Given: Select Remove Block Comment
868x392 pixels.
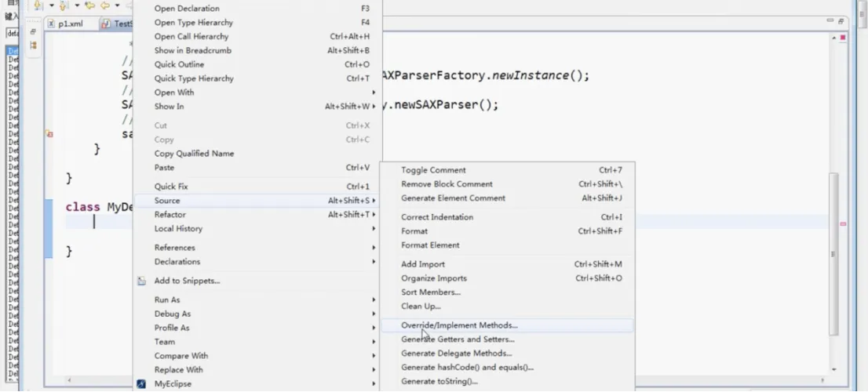Looking at the screenshot, I should pos(507,184).
